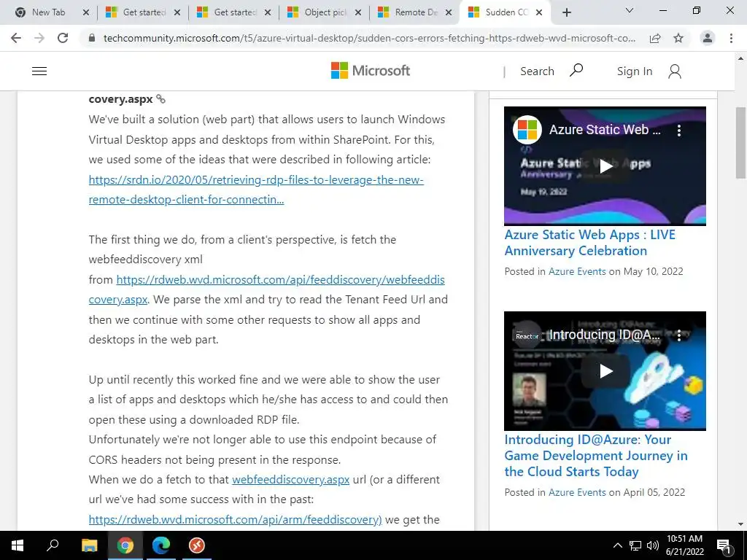Click the Chrome taskbar icon
This screenshot has width=747, height=560.
[125, 545]
